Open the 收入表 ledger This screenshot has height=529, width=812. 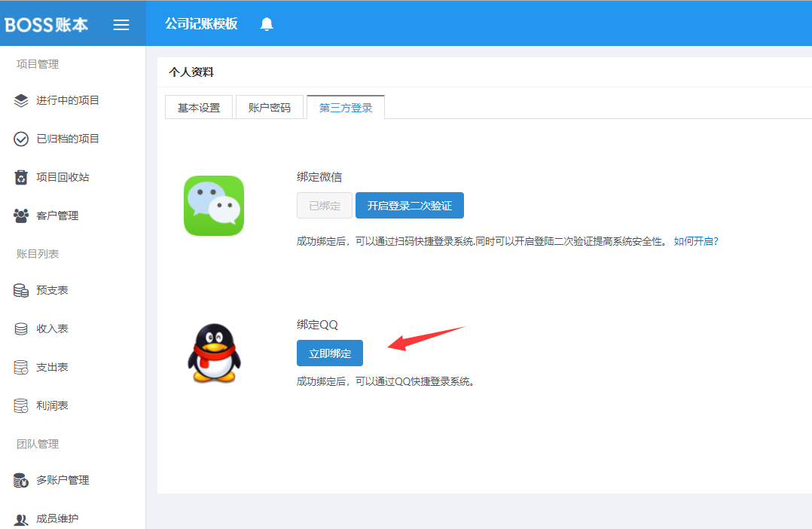[x=52, y=329]
